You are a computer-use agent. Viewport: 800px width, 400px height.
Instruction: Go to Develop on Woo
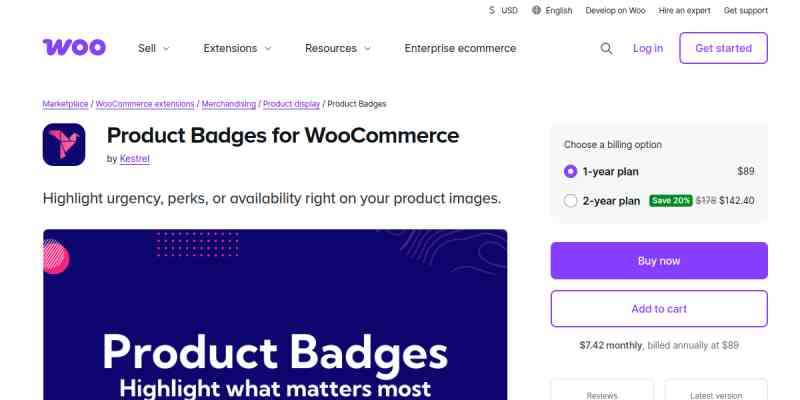(x=616, y=10)
